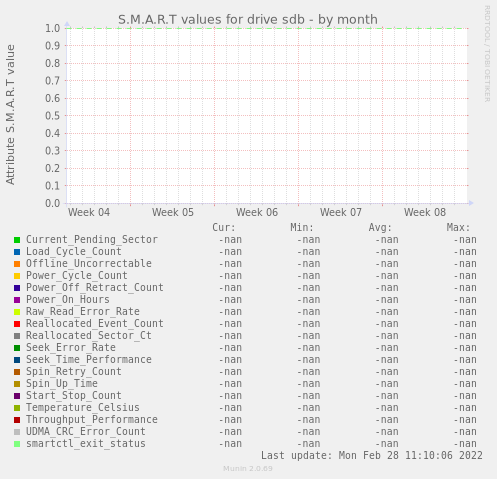Select the Power_Off_Retract_Count legend label
This screenshot has height=479, width=497.
(x=95, y=288)
